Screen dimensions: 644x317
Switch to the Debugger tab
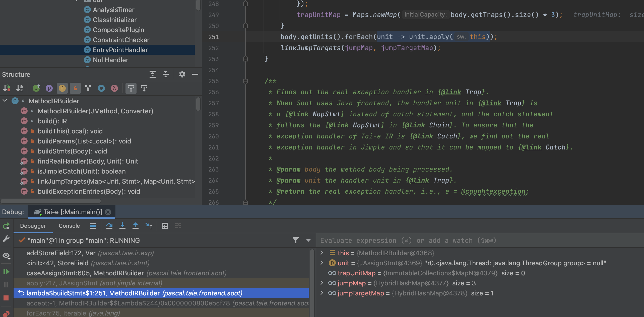(x=33, y=226)
